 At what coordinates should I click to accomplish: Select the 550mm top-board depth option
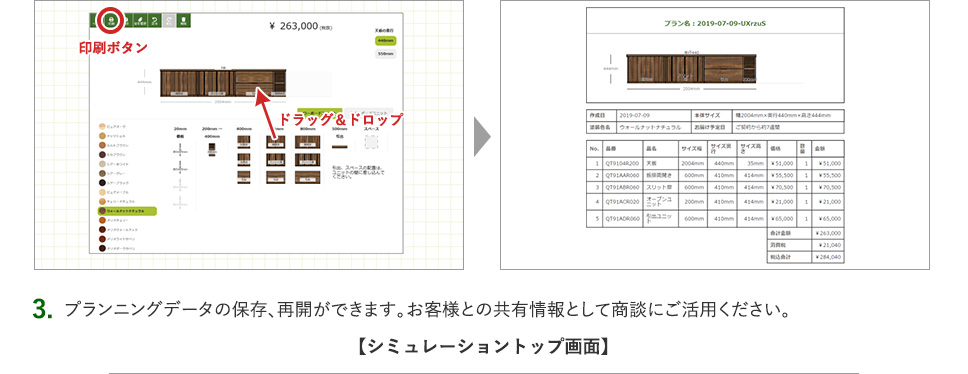tap(385, 54)
